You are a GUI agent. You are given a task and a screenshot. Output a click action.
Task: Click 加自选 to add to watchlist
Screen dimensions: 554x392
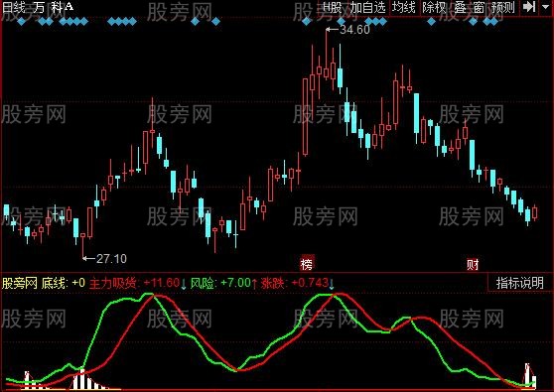[x=367, y=7]
